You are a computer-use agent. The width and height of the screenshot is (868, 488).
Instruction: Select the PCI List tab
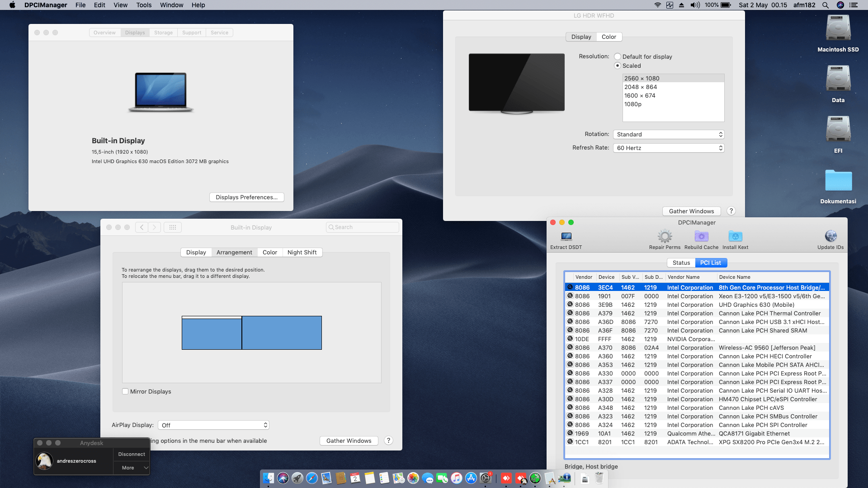(x=711, y=263)
